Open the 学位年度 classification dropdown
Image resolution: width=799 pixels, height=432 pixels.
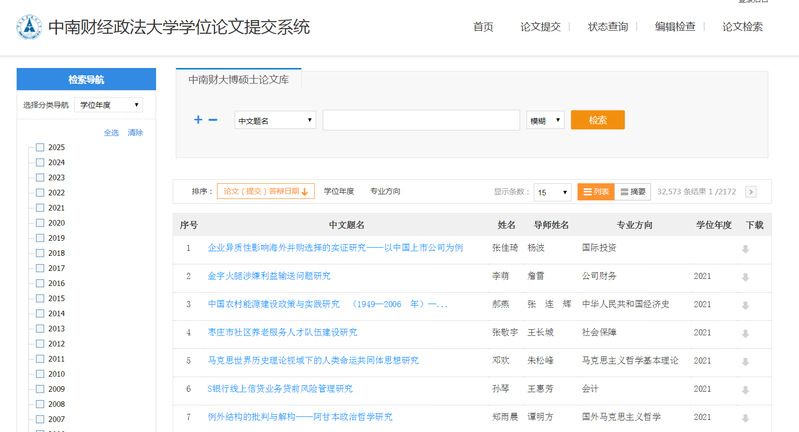tap(109, 104)
